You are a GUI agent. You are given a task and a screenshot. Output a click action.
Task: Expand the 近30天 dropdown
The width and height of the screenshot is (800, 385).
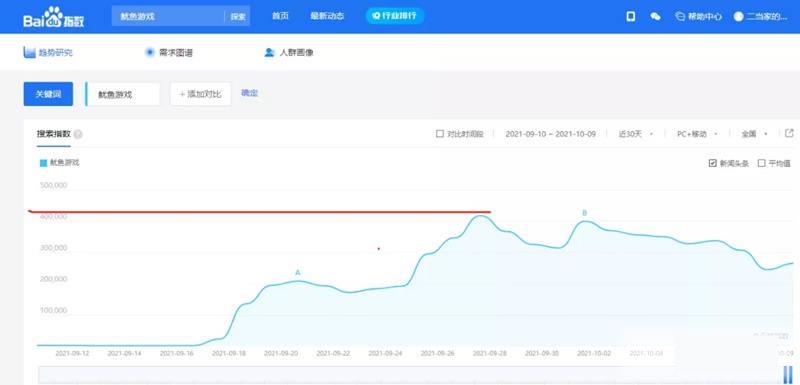(636, 134)
